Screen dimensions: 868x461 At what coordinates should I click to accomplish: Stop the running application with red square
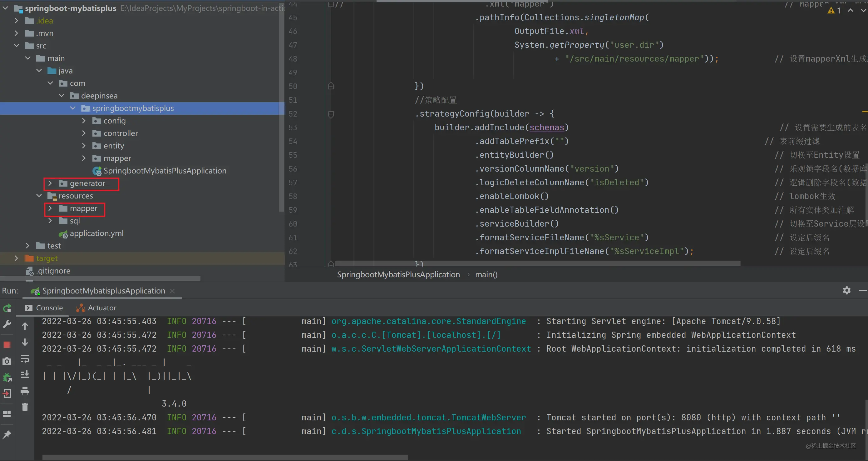coord(7,345)
